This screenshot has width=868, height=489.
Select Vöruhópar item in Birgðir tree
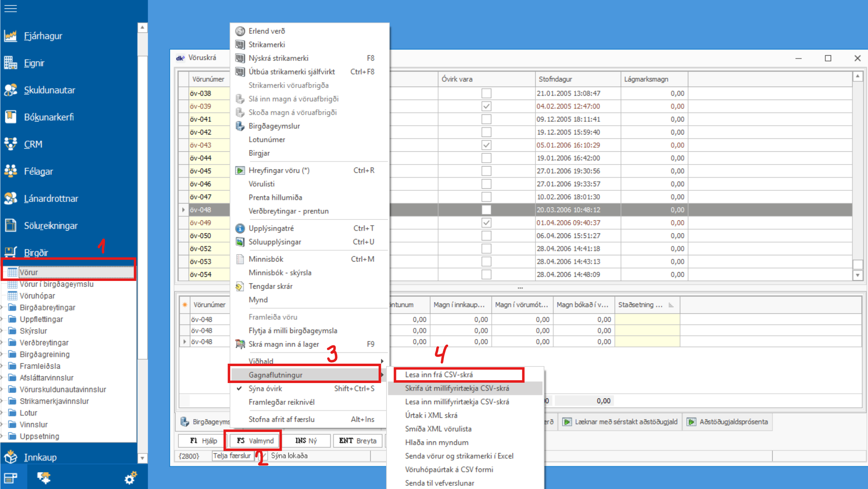(37, 296)
